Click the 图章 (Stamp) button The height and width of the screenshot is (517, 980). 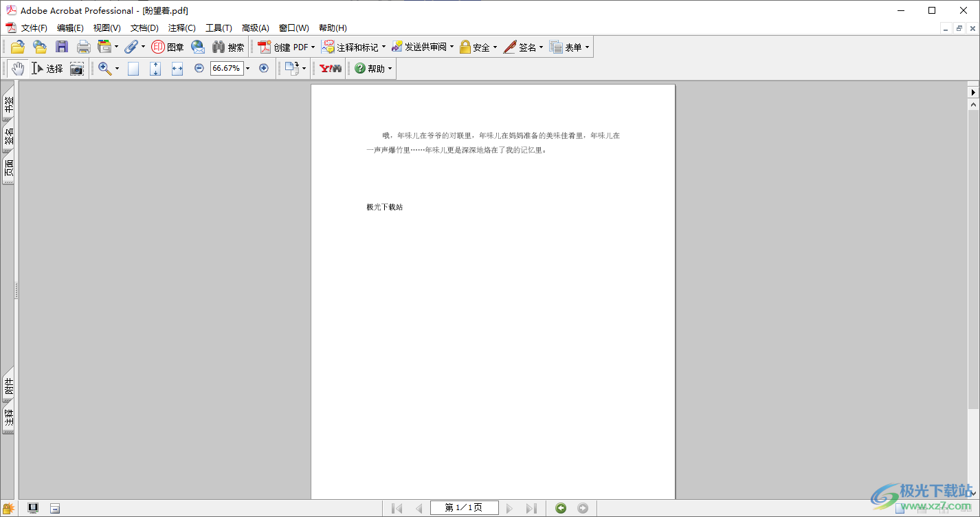[x=168, y=47]
